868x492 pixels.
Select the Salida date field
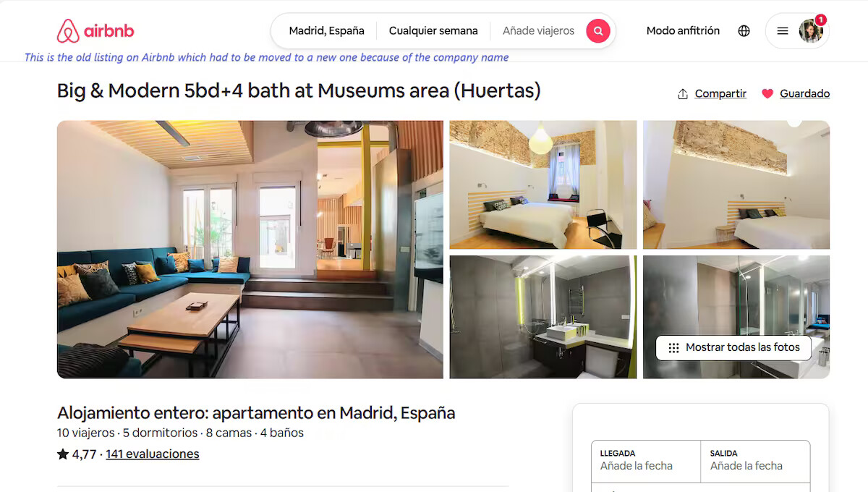(x=756, y=461)
